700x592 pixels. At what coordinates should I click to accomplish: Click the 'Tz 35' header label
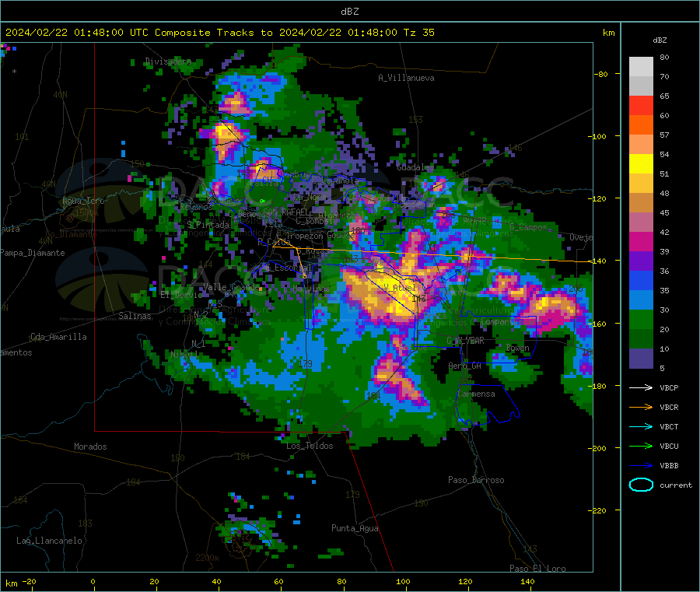tap(418, 33)
